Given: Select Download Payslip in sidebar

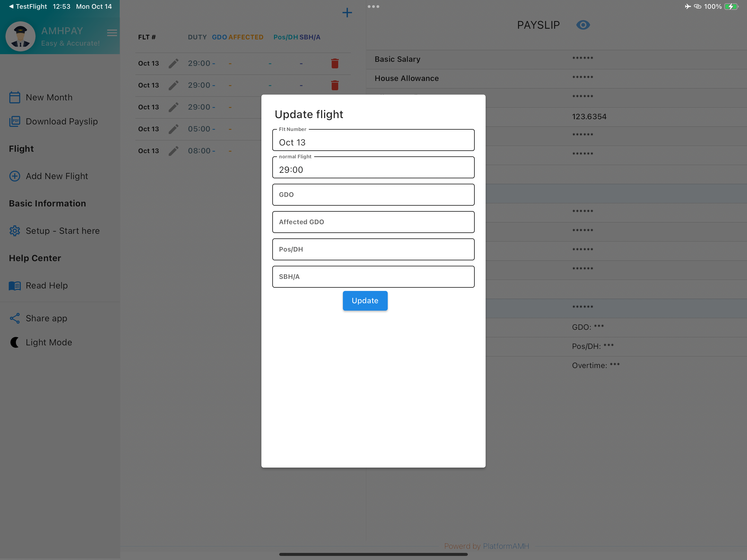Looking at the screenshot, I should (53, 121).
